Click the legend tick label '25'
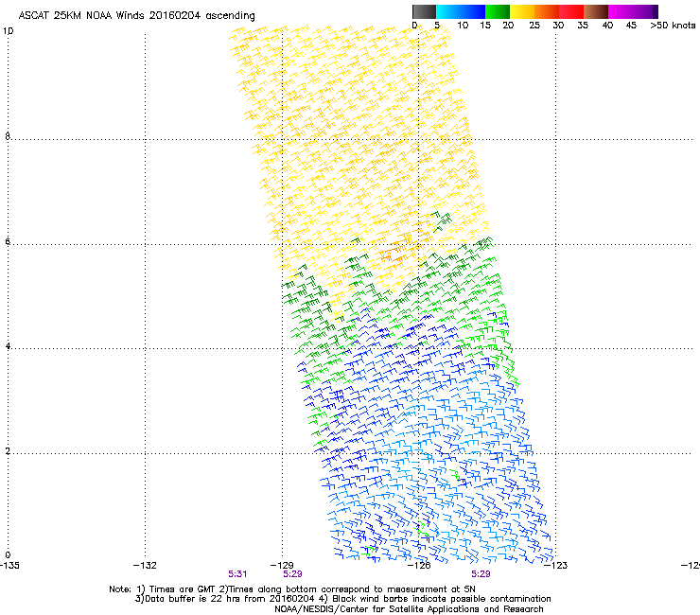Screen dimensions: 700x615 534,26
